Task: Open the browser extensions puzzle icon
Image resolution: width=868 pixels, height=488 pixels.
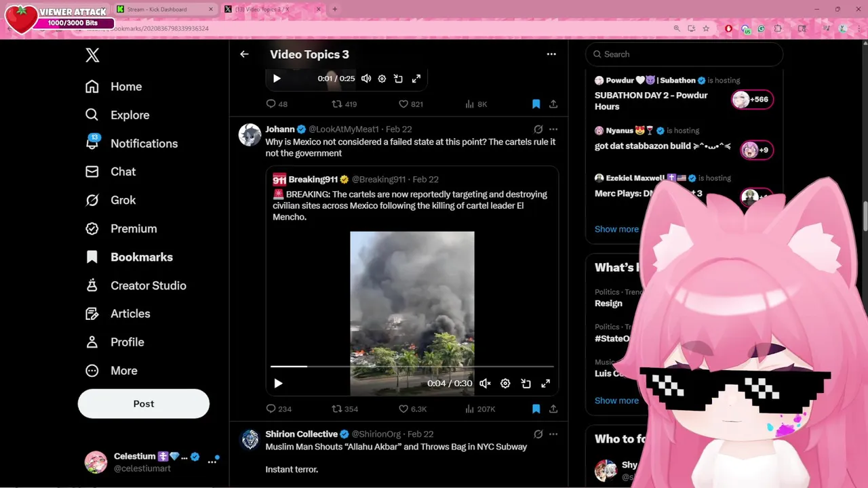Action: pos(778,28)
